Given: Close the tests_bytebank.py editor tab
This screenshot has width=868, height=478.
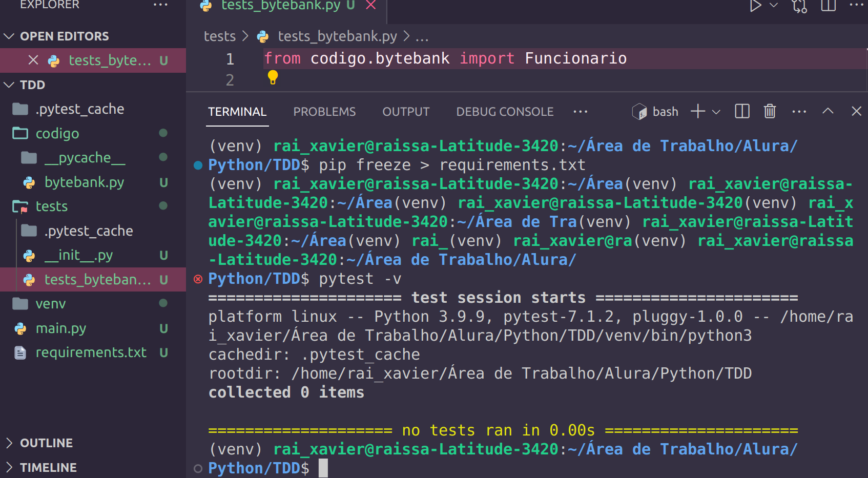Looking at the screenshot, I should pyautogui.click(x=371, y=5).
